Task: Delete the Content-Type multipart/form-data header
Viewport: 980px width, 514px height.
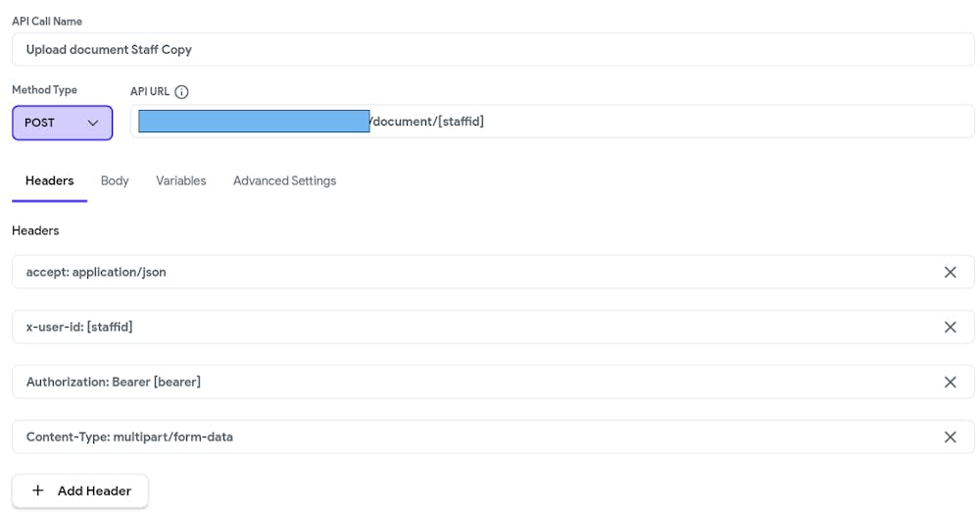Action: coord(950,437)
